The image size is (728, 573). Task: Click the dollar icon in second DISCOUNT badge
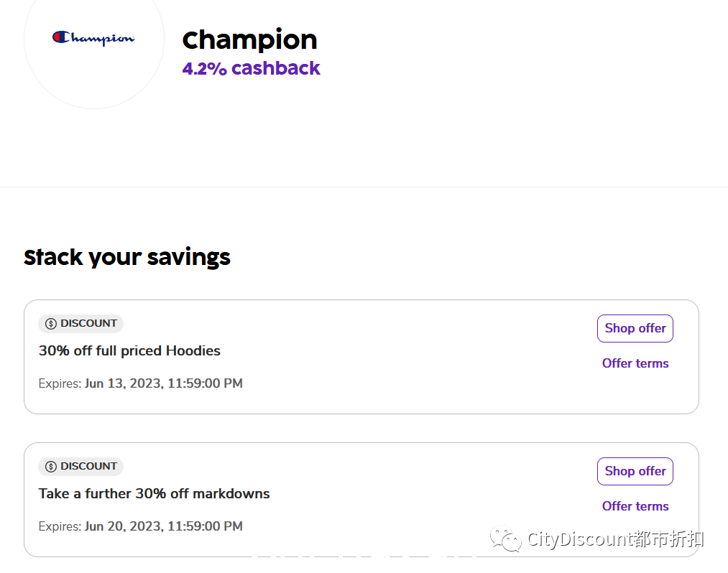click(x=50, y=467)
